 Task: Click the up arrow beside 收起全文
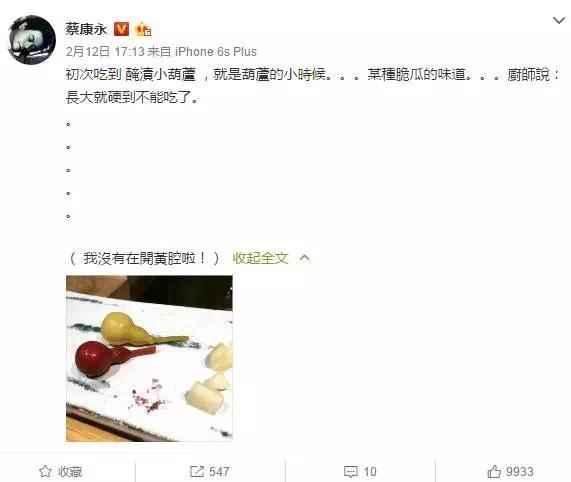click(x=305, y=258)
